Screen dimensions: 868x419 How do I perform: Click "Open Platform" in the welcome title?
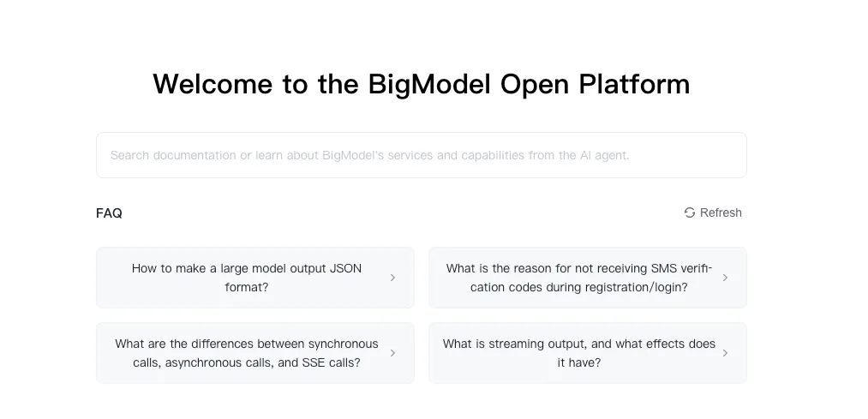(x=595, y=84)
